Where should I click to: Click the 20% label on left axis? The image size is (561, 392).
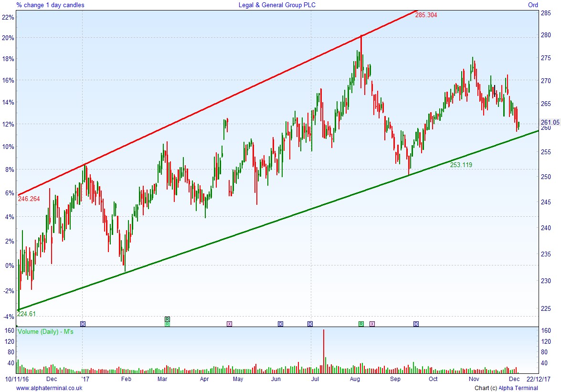click(x=8, y=38)
